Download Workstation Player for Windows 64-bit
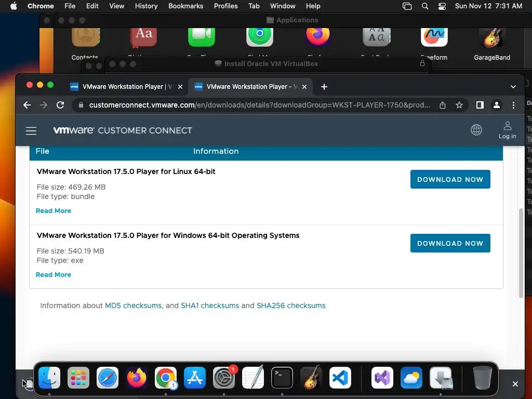Screen dimensions: 532x399 tap(450, 243)
